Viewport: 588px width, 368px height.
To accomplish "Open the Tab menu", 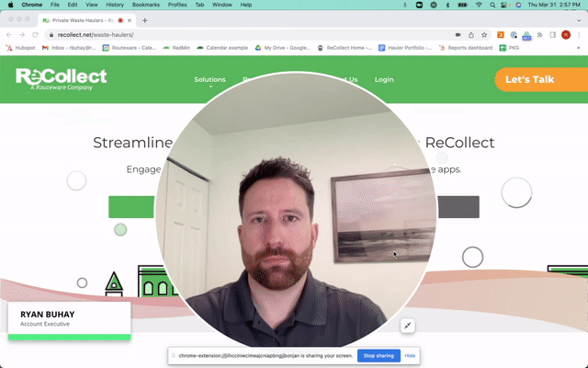I will coord(199,5).
